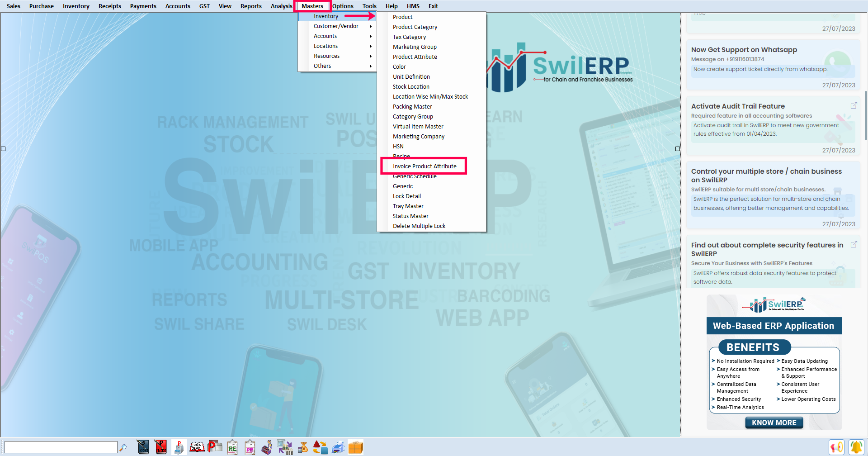Image resolution: width=868 pixels, height=456 pixels.
Task: Open the Reports menu
Action: [x=251, y=6]
